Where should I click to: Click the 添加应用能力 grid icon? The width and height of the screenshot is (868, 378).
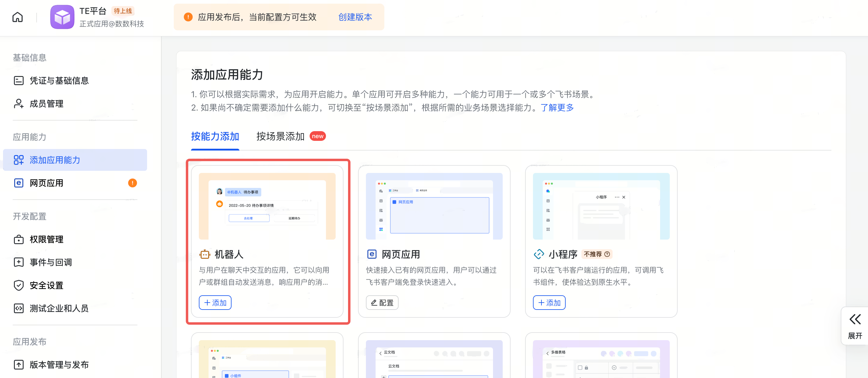point(18,160)
